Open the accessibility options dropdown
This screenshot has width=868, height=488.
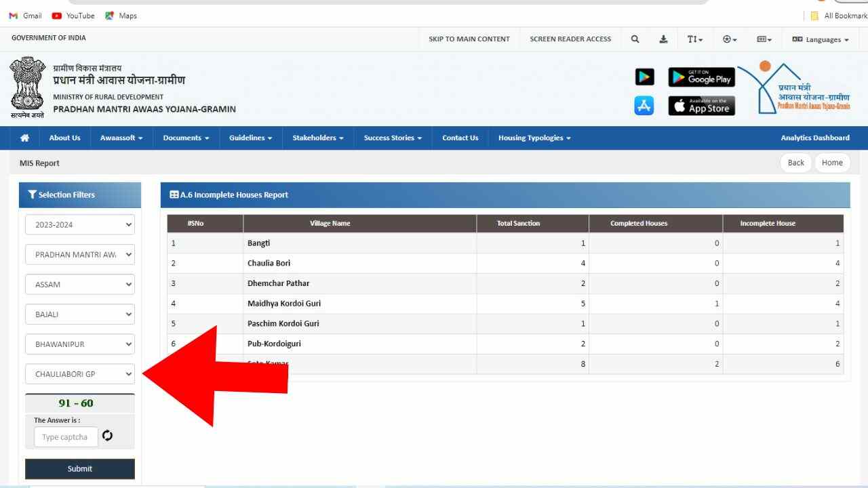click(x=730, y=39)
